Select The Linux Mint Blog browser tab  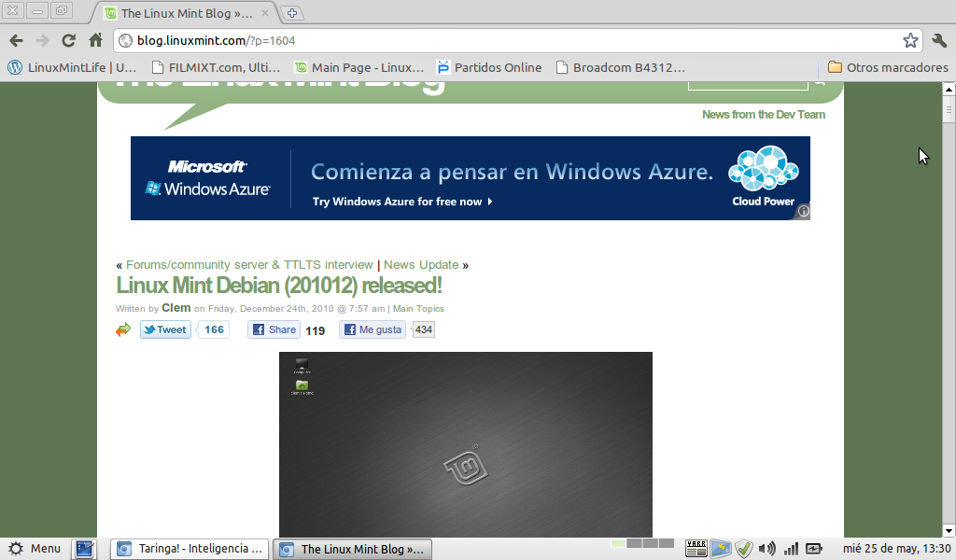tap(186, 13)
